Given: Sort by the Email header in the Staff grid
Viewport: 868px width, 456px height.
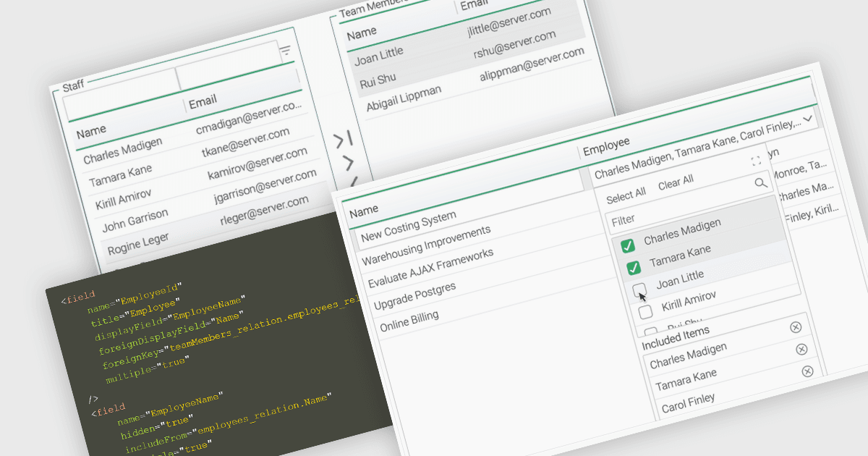Looking at the screenshot, I should [x=203, y=102].
